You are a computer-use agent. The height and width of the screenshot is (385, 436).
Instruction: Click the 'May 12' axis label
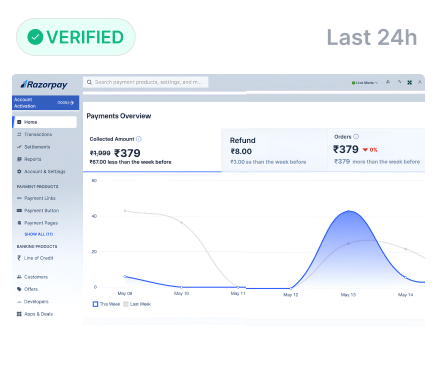pos(291,295)
